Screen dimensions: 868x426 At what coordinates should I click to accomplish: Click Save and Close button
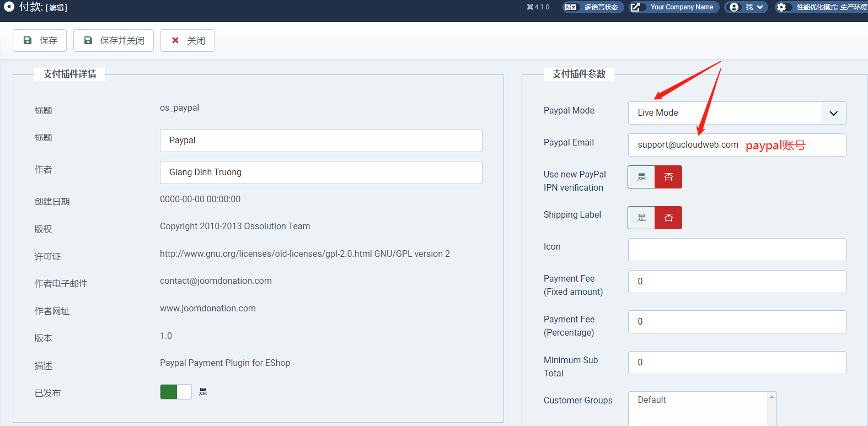tap(114, 41)
